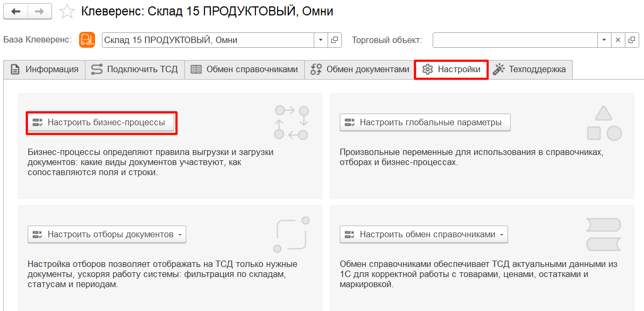Switch to the Подключить ТСД tab
Viewport: 644px width, 311px height.
135,70
